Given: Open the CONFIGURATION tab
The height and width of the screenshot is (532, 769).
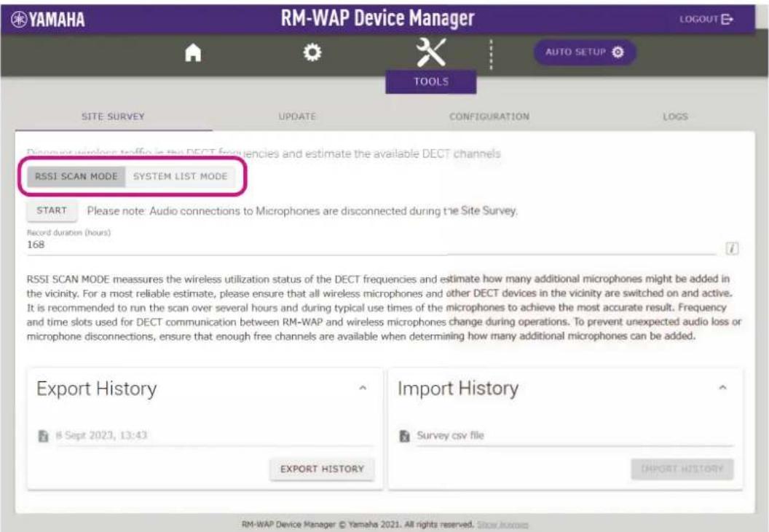Looking at the screenshot, I should [489, 116].
